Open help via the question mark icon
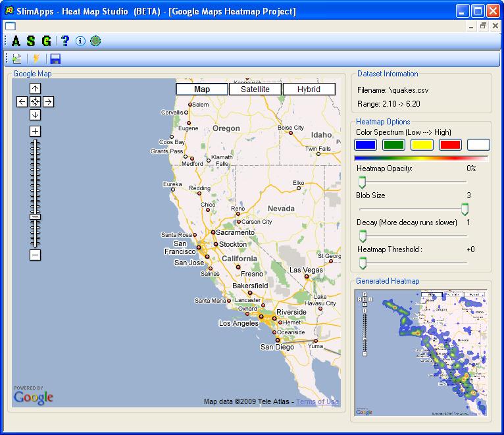 click(x=65, y=41)
